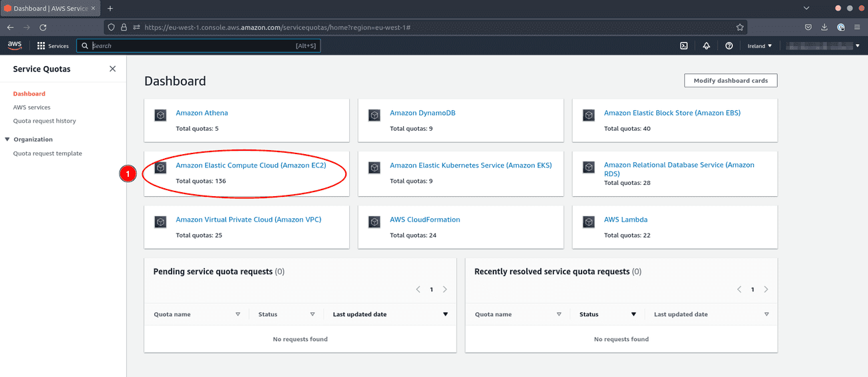Select AWS services in the sidebar
Image resolution: width=868 pixels, height=377 pixels.
click(31, 107)
